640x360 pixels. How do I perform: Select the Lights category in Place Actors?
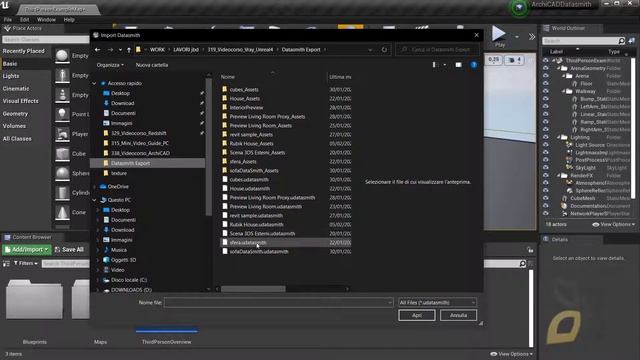coord(11,76)
